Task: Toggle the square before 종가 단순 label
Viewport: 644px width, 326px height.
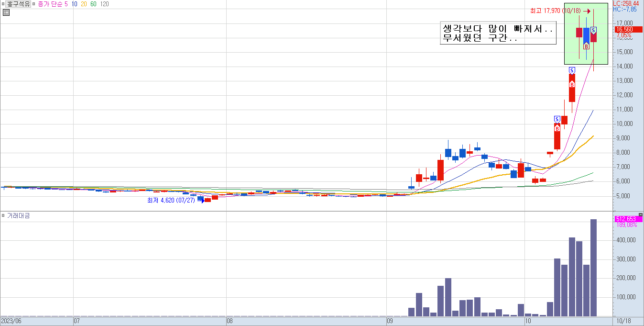Action: [x=34, y=4]
